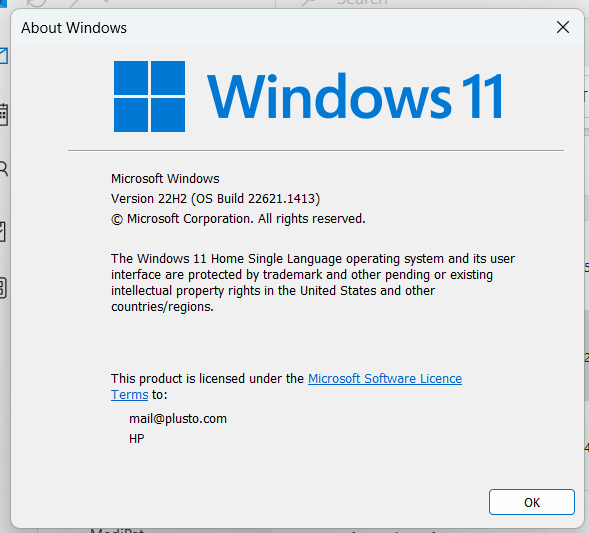Click the Version 22H2 OS Build text

pyautogui.click(x=215, y=198)
